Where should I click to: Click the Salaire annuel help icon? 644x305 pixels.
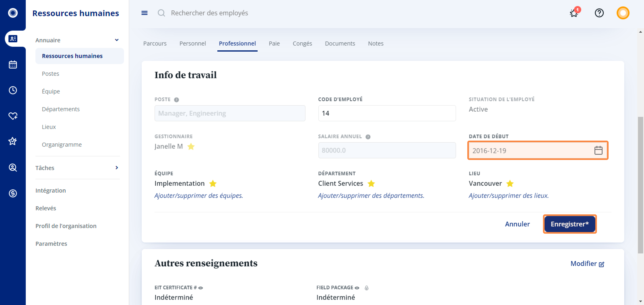click(x=368, y=137)
